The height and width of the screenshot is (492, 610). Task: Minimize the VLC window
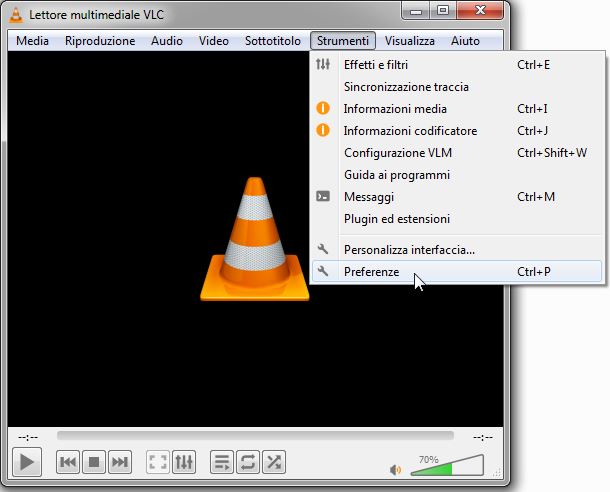click(x=416, y=11)
